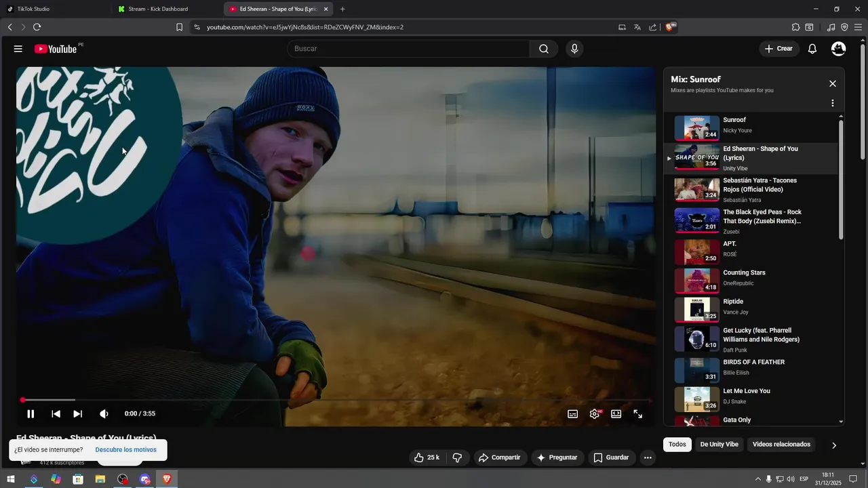The height and width of the screenshot is (488, 868).
Task: Bookmark this page icon
Action: (x=179, y=27)
